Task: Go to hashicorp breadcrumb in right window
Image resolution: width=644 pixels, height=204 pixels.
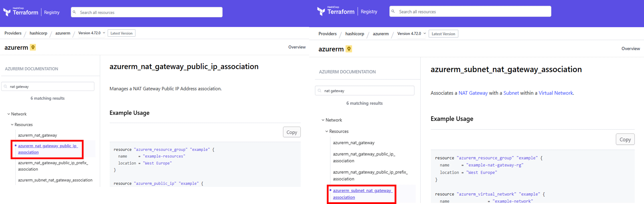Action: pyautogui.click(x=355, y=34)
